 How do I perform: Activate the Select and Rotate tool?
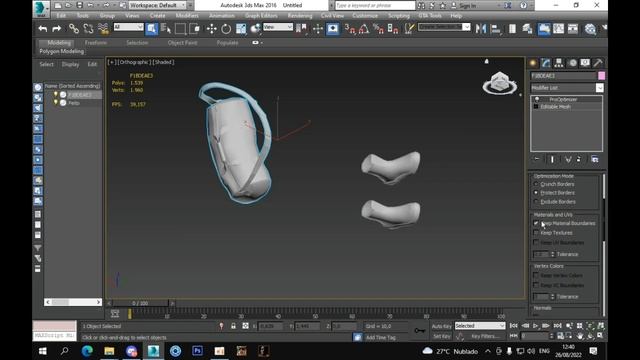tap(226, 29)
